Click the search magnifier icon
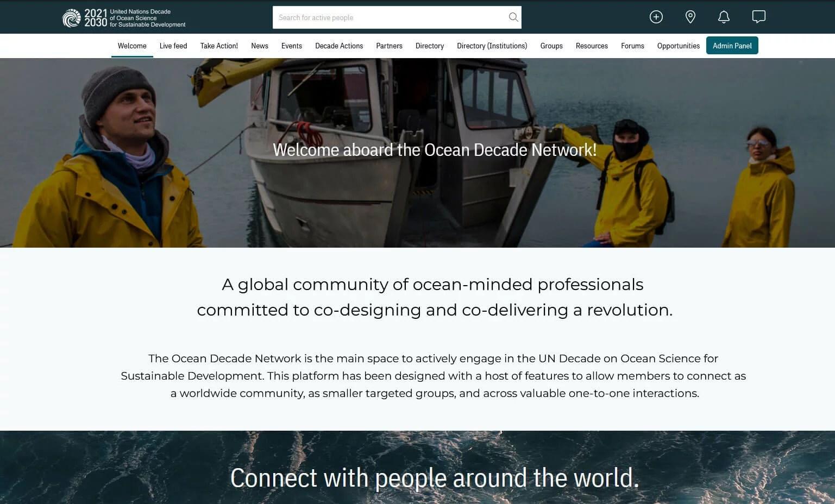 click(512, 17)
